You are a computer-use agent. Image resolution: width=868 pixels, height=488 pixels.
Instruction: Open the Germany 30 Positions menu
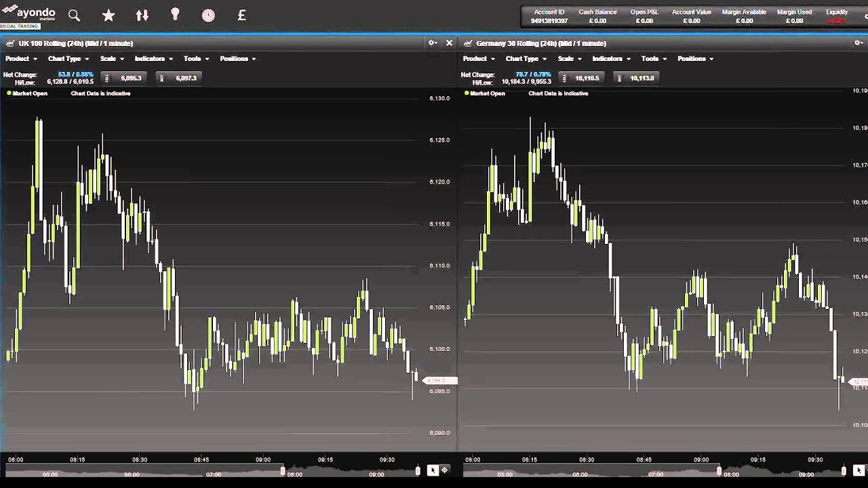(695, 58)
